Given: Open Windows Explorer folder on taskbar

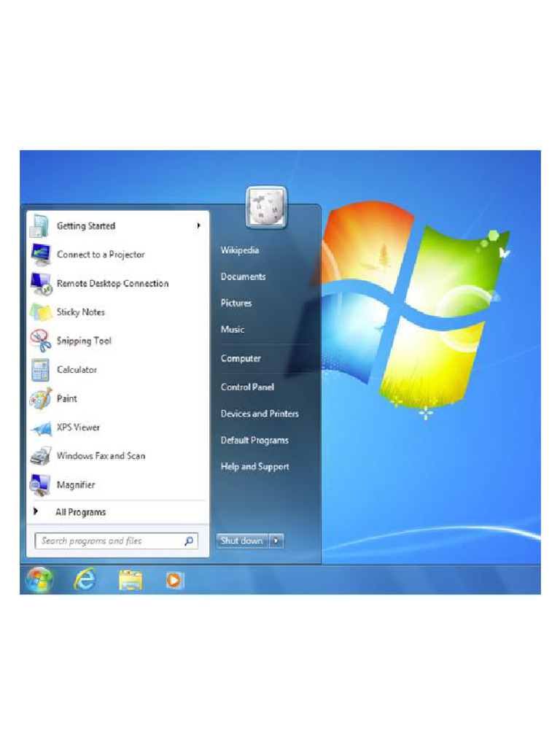Looking at the screenshot, I should point(130,580).
